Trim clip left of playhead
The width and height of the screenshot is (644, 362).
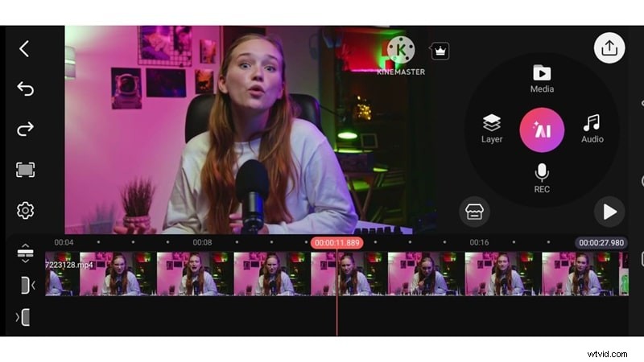(27, 286)
